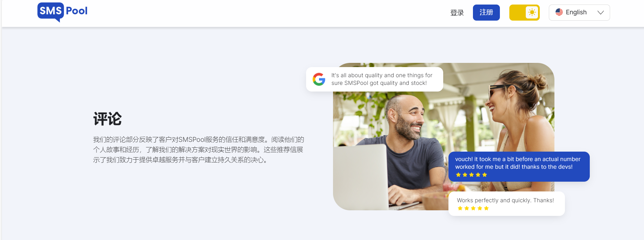Viewport: 644px width, 240px height.
Task: Click the woman with sunglasses in photo
Action: pos(514,115)
